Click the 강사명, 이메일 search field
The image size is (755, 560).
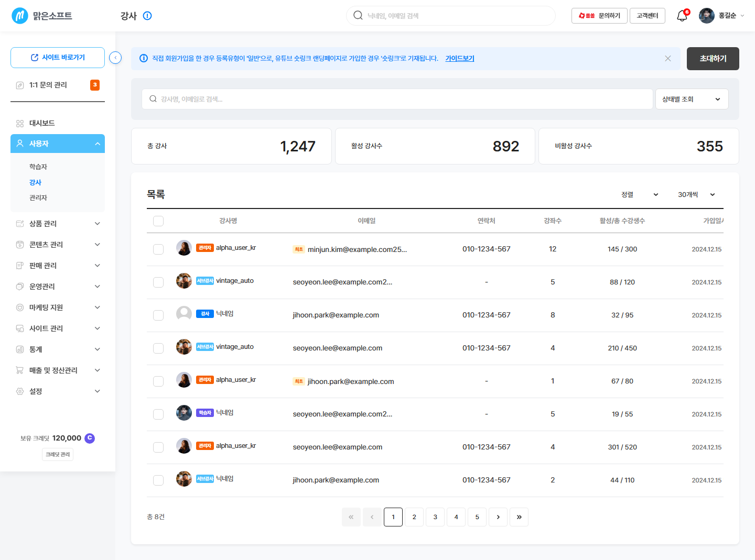click(397, 99)
